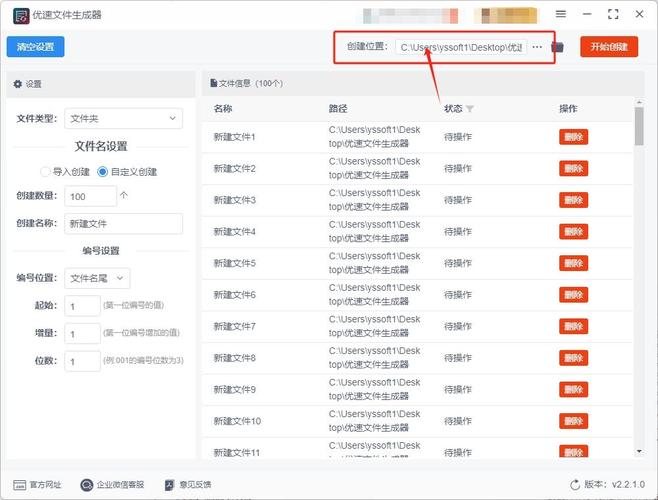Toggle fullscreen window icon
The width and height of the screenshot is (658, 500).
(613, 14)
